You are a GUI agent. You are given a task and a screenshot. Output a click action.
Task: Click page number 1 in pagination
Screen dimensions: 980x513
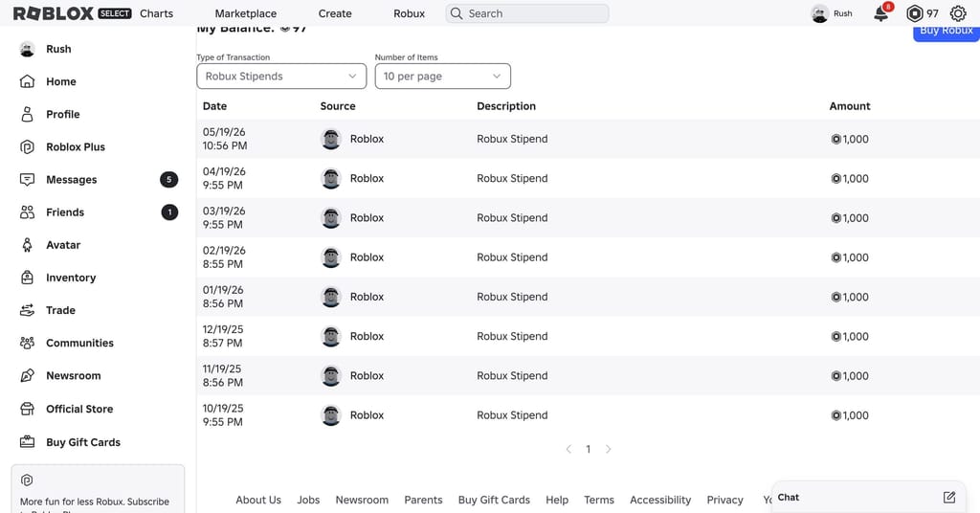(589, 449)
